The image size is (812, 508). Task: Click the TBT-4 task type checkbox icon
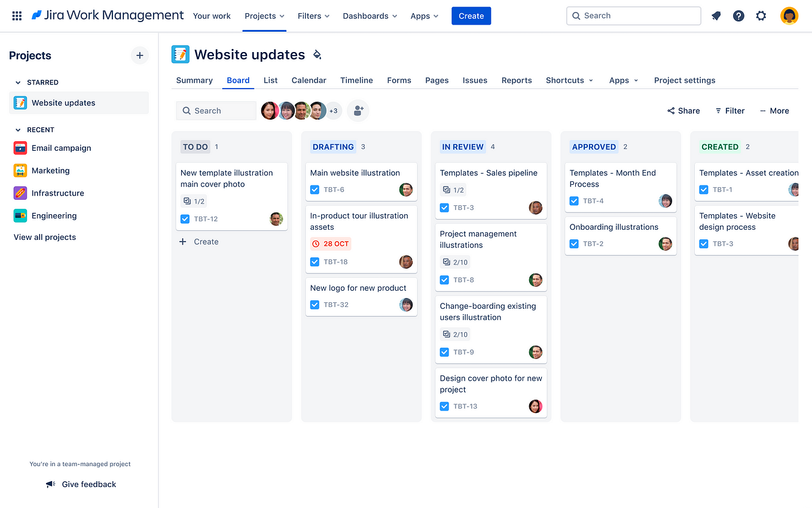click(x=574, y=201)
